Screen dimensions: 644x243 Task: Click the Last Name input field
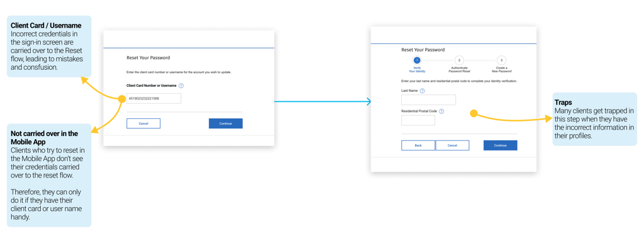click(428, 100)
